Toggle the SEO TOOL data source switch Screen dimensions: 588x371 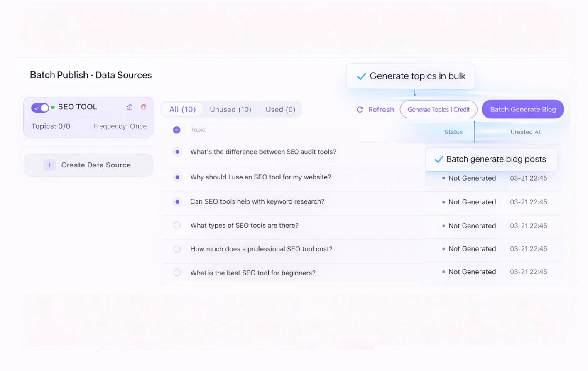40,108
